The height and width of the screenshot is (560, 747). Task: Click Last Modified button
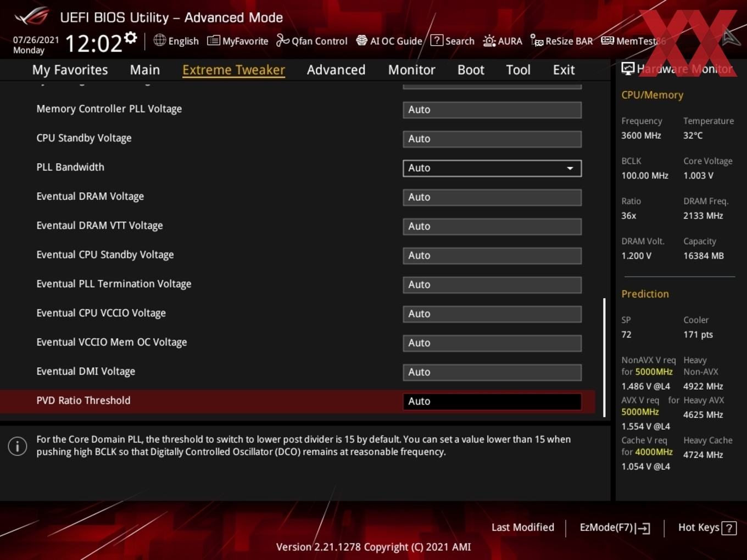pos(523,527)
